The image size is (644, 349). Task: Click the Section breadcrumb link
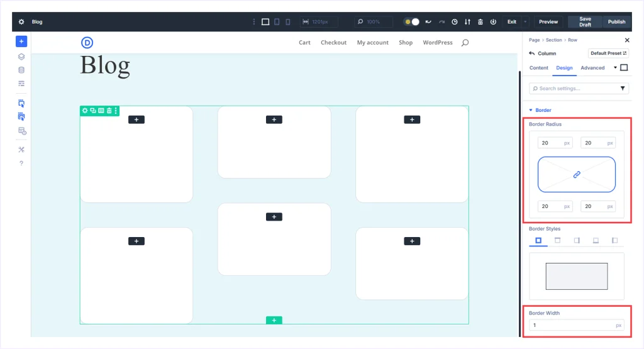click(x=553, y=40)
